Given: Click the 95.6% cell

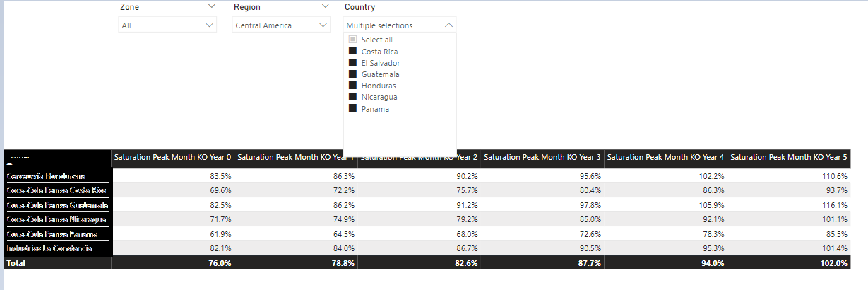Looking at the screenshot, I should [542, 175].
